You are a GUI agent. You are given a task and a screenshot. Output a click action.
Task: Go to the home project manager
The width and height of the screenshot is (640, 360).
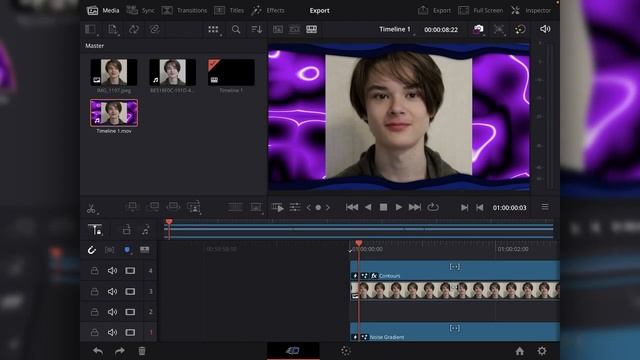click(x=520, y=351)
